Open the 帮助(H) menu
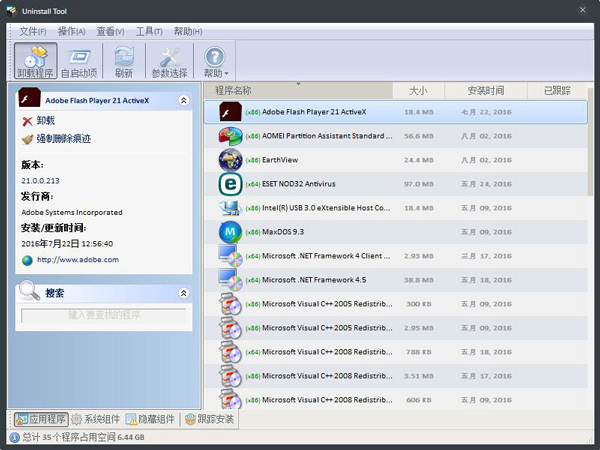This screenshot has height=450, width=600. 188,31
